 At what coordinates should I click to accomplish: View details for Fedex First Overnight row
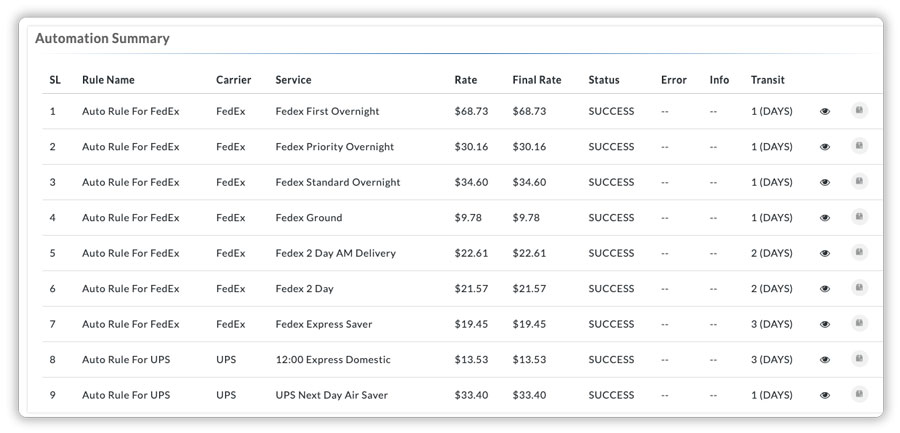pyautogui.click(x=825, y=111)
